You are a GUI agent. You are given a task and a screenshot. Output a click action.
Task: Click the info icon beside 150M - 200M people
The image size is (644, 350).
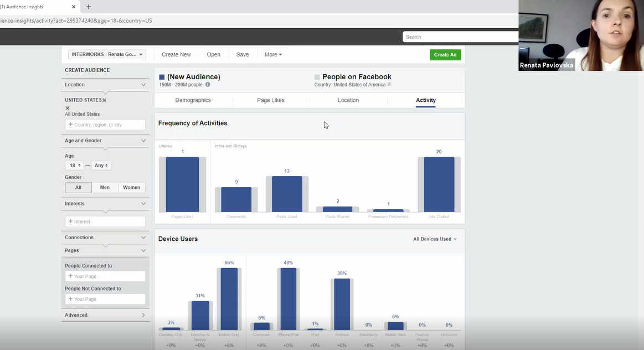point(208,85)
